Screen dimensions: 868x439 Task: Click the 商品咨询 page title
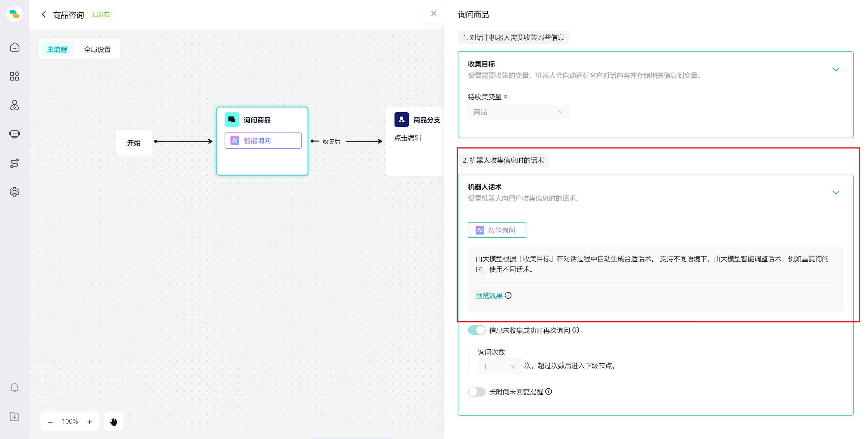pyautogui.click(x=68, y=15)
